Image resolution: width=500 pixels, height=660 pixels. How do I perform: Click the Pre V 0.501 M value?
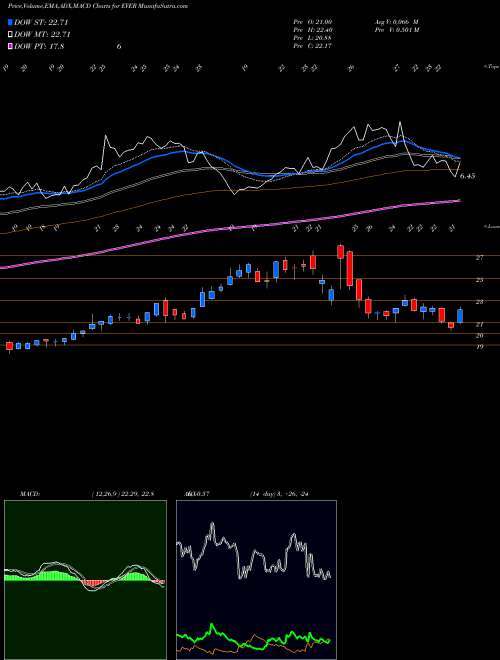click(396, 30)
